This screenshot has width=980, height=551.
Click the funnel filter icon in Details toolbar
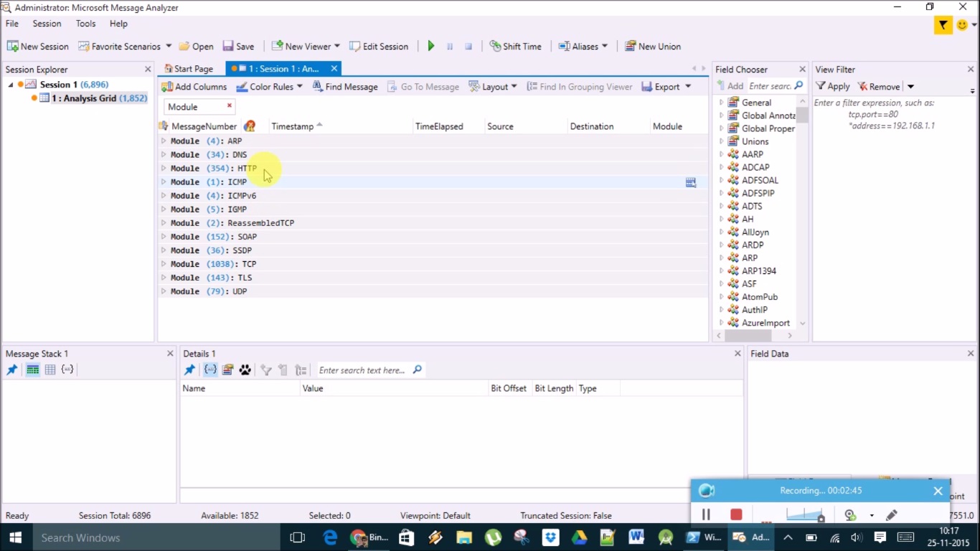point(266,370)
